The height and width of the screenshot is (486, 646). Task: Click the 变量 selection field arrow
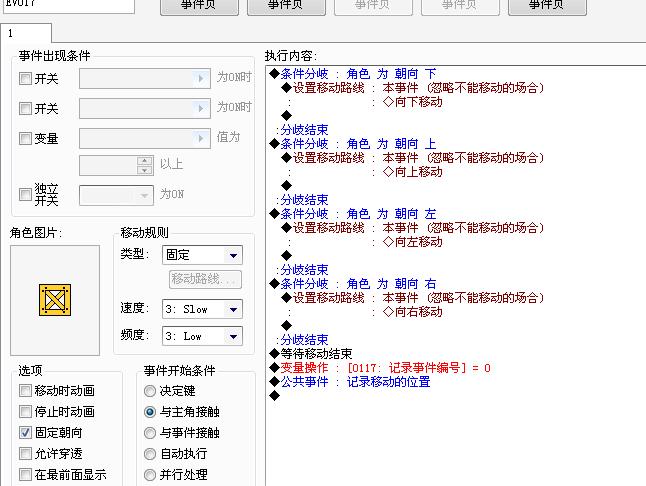pyautogui.click(x=201, y=138)
